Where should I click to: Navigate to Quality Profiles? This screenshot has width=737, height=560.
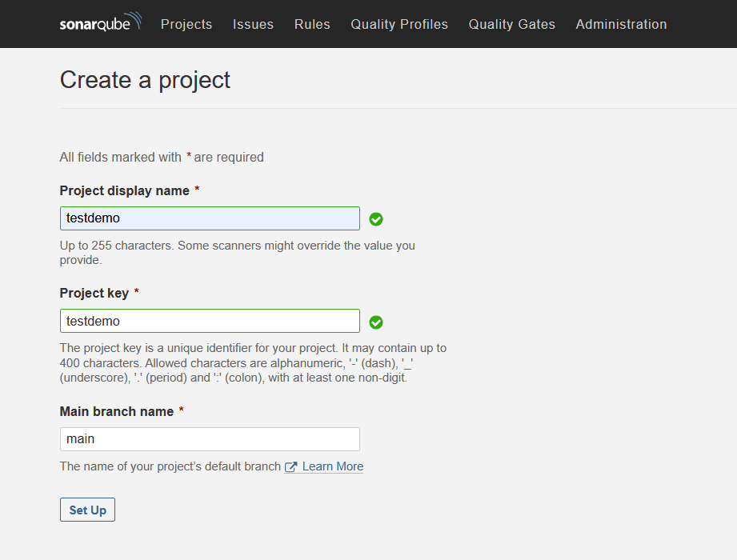pos(399,24)
